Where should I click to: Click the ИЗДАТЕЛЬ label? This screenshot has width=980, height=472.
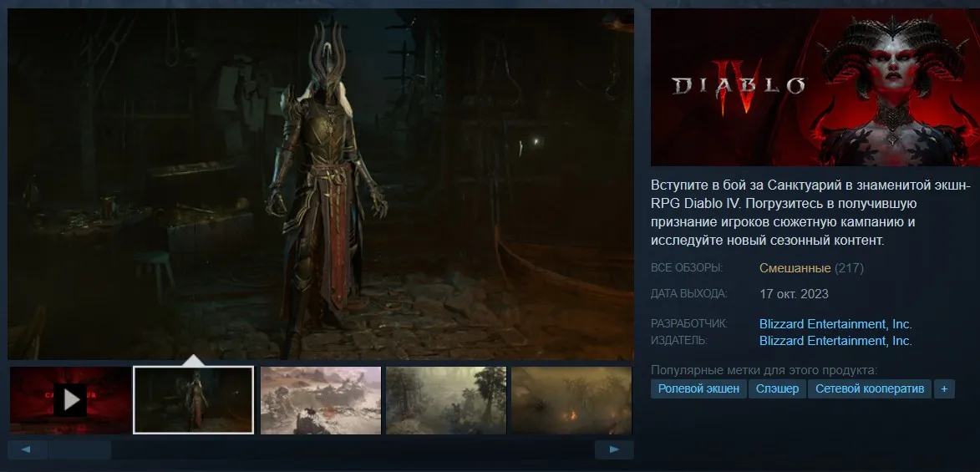[678, 341]
